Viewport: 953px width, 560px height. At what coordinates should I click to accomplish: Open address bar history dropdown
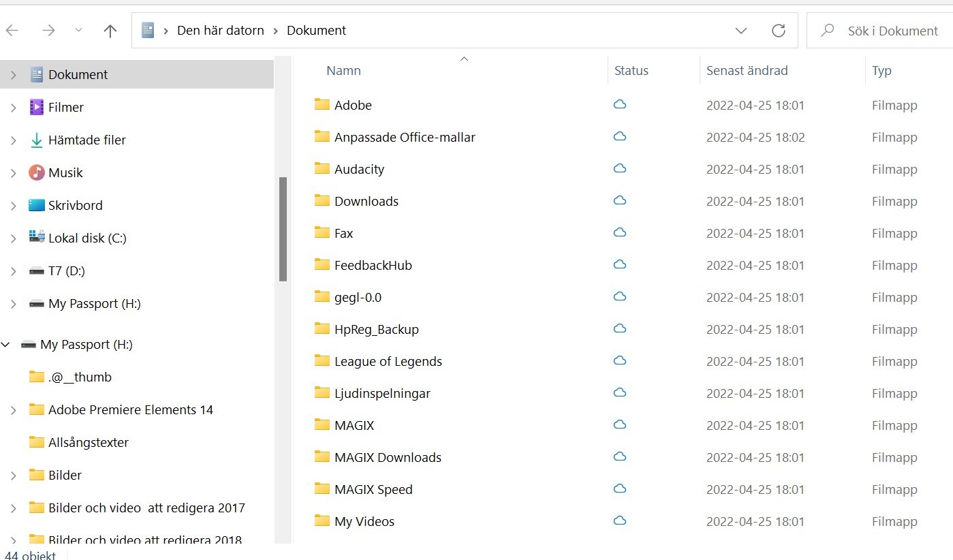(741, 31)
